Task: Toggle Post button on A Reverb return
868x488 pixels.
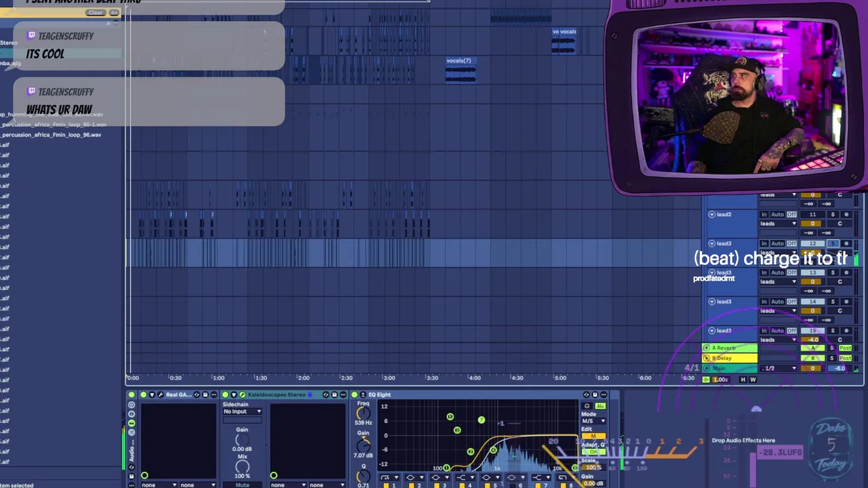Action: point(845,348)
